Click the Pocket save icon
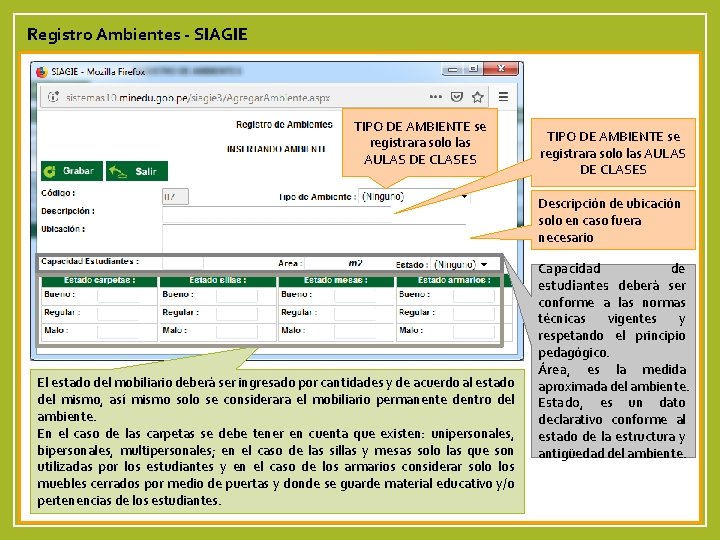The height and width of the screenshot is (540, 720). click(456, 97)
